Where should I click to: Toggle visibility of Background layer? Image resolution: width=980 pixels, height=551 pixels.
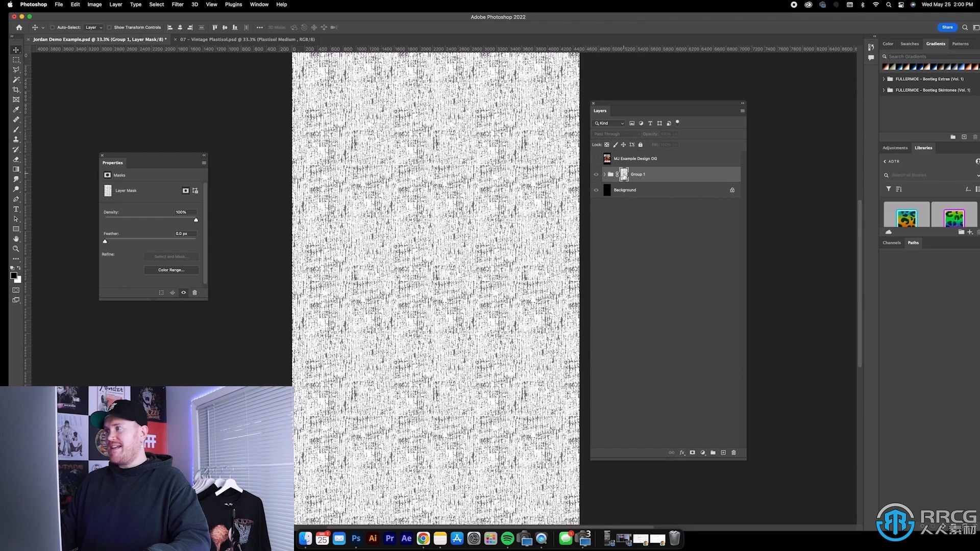tap(596, 190)
